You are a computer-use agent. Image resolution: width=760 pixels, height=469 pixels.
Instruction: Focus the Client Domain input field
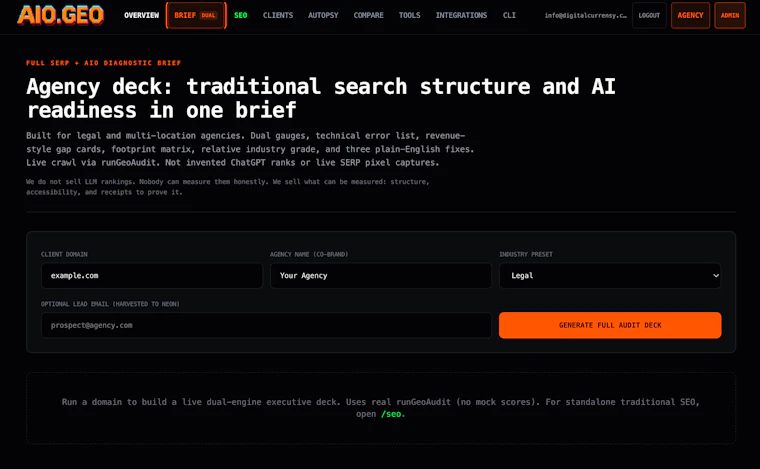point(152,276)
